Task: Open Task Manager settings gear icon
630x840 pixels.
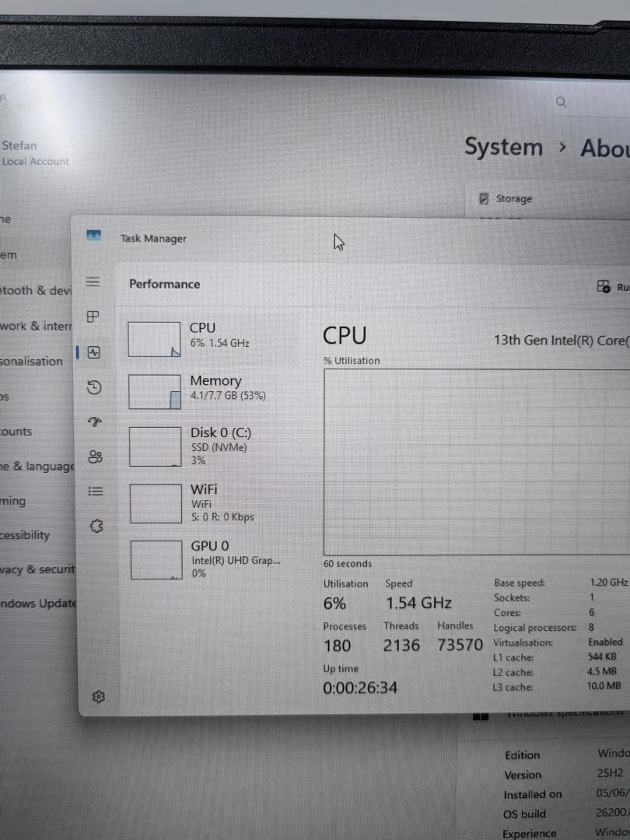Action: [x=99, y=696]
